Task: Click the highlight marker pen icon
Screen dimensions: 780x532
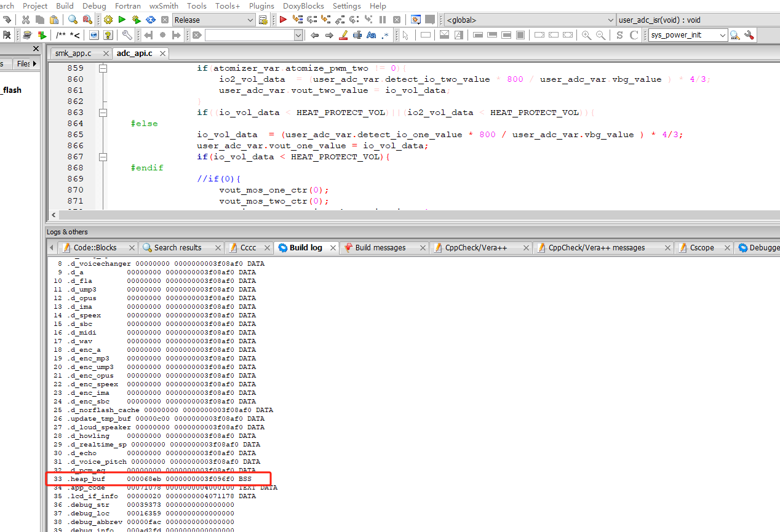Action: tap(344, 35)
